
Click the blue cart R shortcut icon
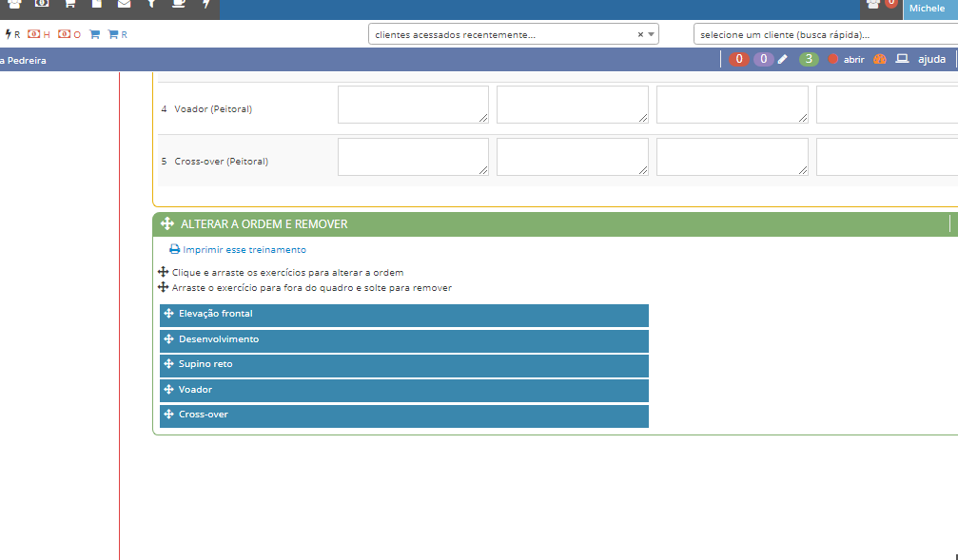pyautogui.click(x=117, y=34)
